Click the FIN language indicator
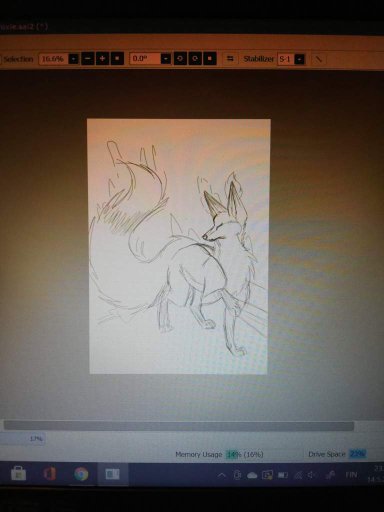 (351, 475)
